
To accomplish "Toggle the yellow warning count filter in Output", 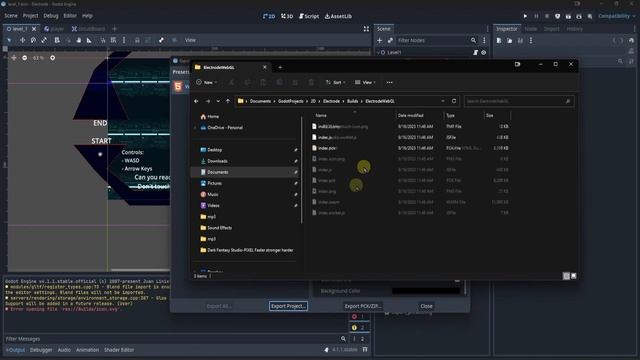I will point(358,327).
